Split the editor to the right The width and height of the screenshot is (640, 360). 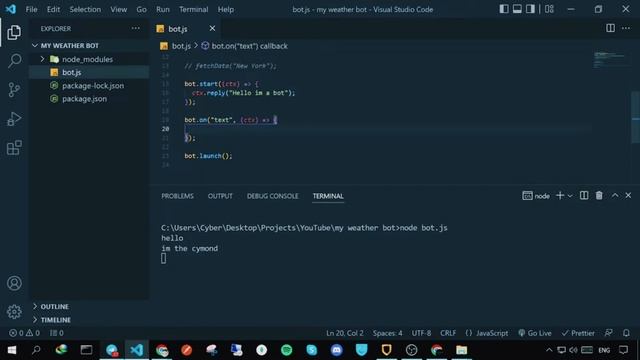(x=610, y=28)
